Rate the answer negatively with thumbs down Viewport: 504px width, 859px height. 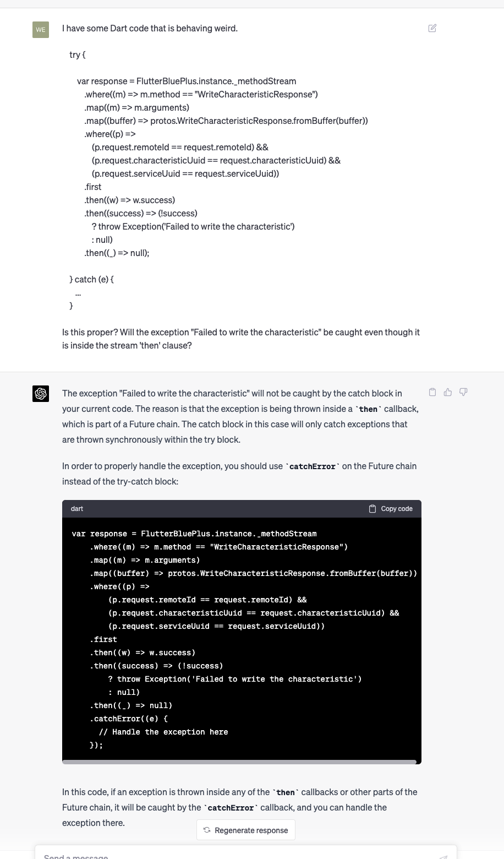pos(463,392)
